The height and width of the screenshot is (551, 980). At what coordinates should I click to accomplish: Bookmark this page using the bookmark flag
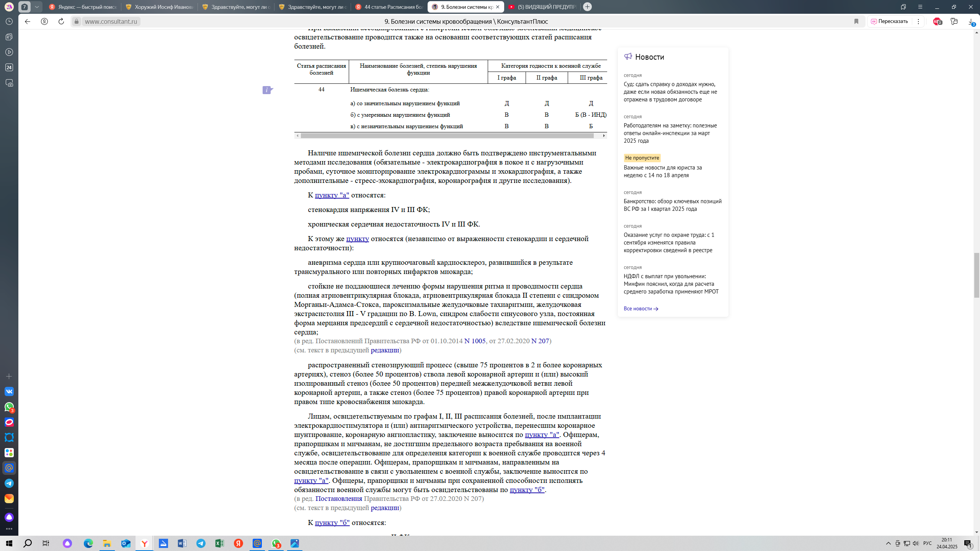(x=856, y=21)
